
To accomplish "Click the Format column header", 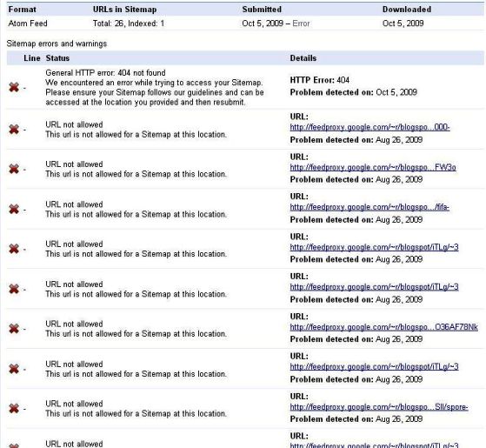I will coord(23,10).
